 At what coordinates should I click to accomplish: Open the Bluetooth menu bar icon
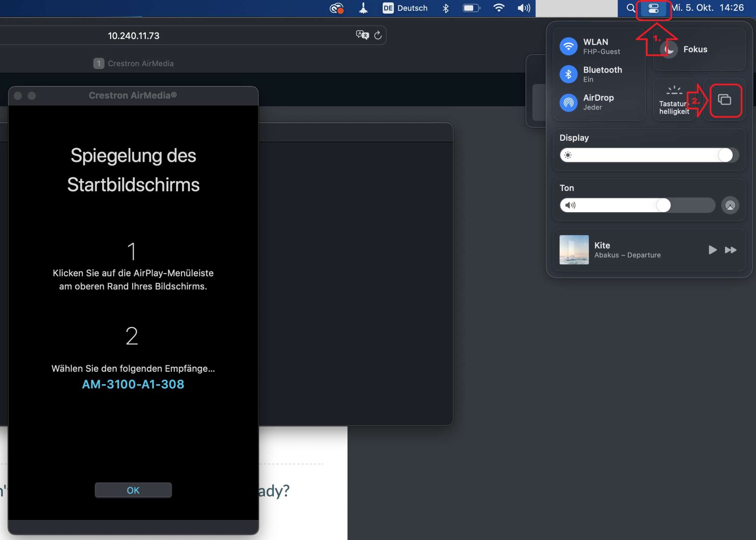[446, 8]
